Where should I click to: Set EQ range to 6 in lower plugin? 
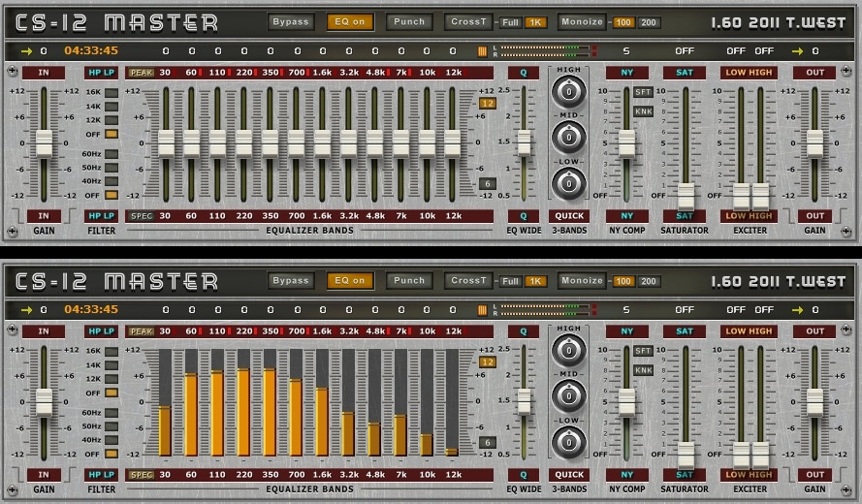(487, 442)
